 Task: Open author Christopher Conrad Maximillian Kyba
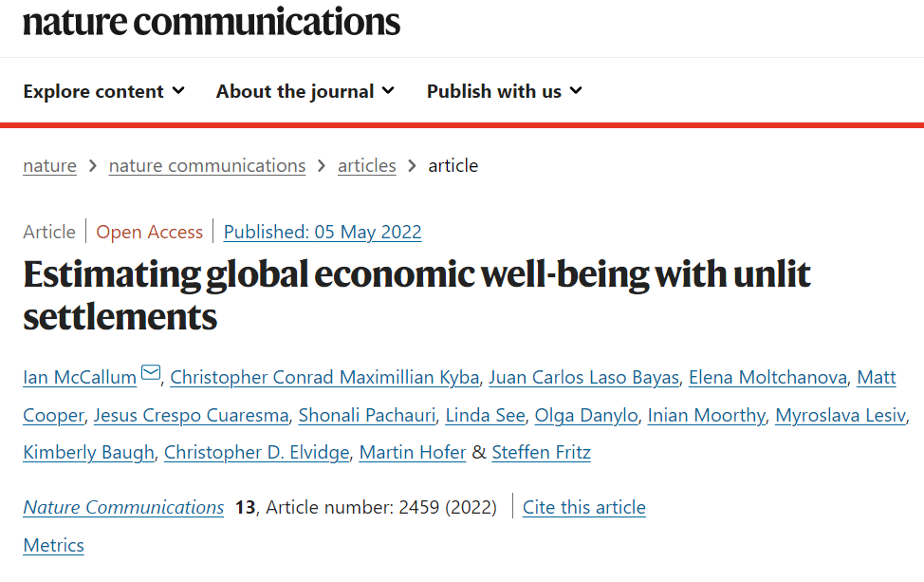click(324, 377)
